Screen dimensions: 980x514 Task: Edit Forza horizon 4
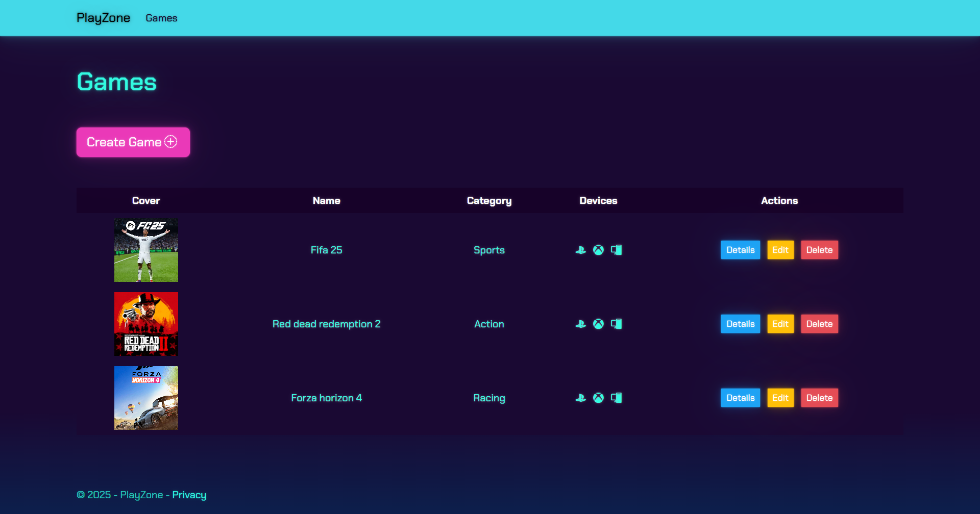(780, 398)
